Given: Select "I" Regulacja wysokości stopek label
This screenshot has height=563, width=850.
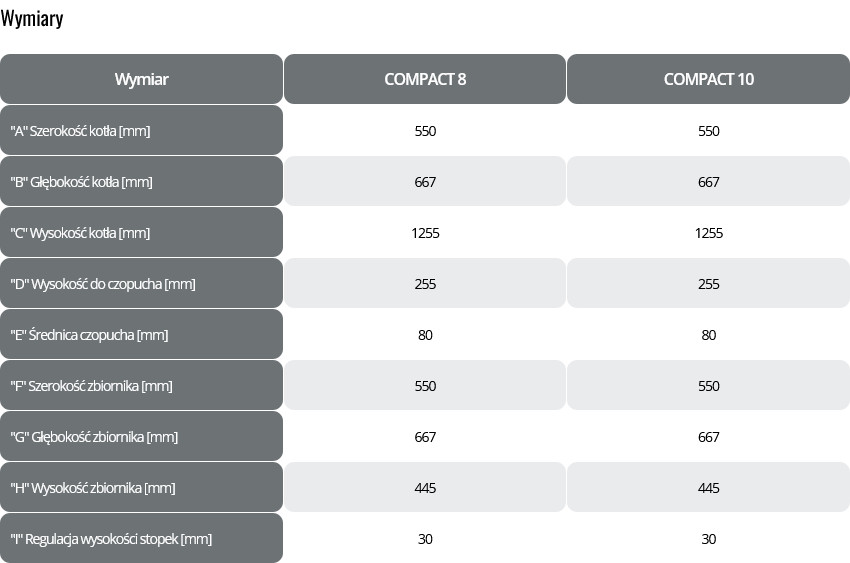Looking at the screenshot, I should point(111,539).
